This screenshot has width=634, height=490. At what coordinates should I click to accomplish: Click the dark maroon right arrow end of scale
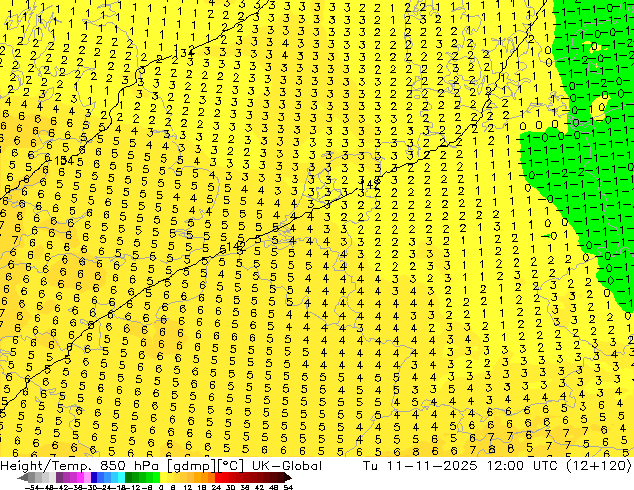[x=287, y=477]
